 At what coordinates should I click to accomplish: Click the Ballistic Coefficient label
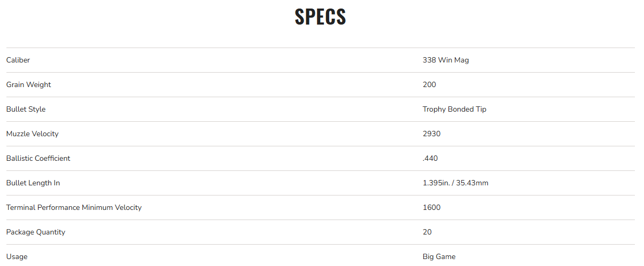(38, 159)
